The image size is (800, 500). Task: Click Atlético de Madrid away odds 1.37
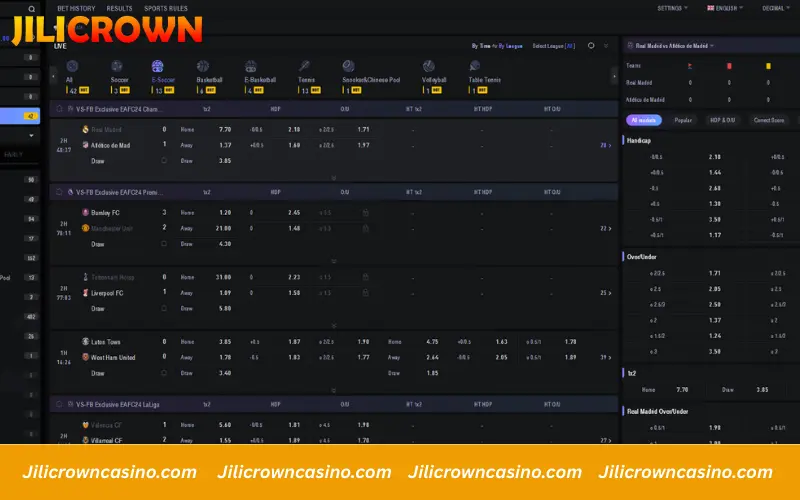[225, 145]
